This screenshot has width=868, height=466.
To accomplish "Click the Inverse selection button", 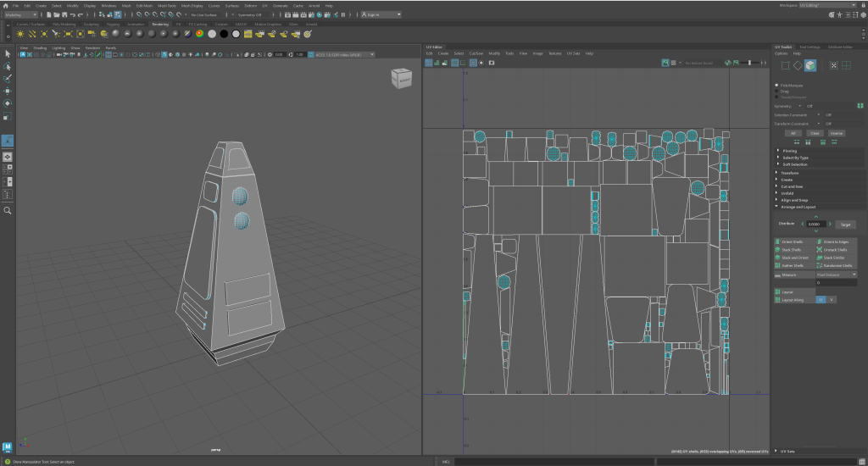I will pyautogui.click(x=837, y=133).
